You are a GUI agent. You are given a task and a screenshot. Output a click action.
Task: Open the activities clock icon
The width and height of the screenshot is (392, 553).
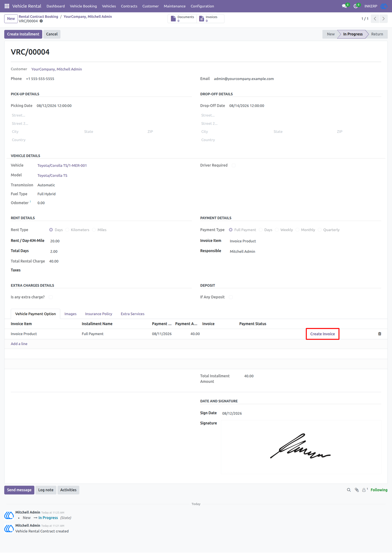coord(356,6)
